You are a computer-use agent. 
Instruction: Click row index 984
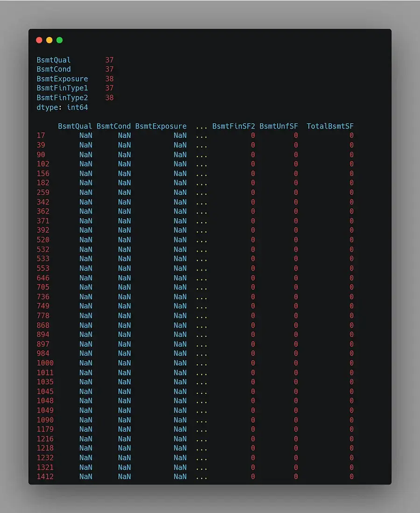click(x=43, y=354)
